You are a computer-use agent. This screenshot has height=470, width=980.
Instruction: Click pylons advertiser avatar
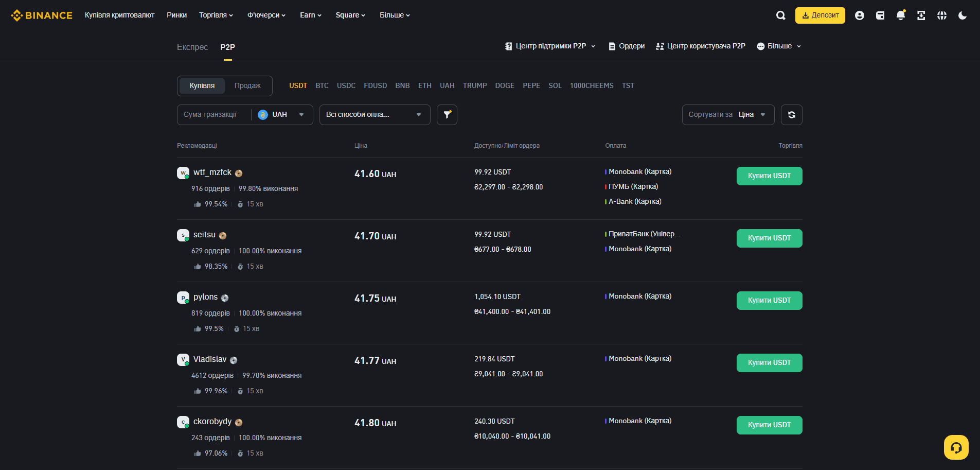183,298
